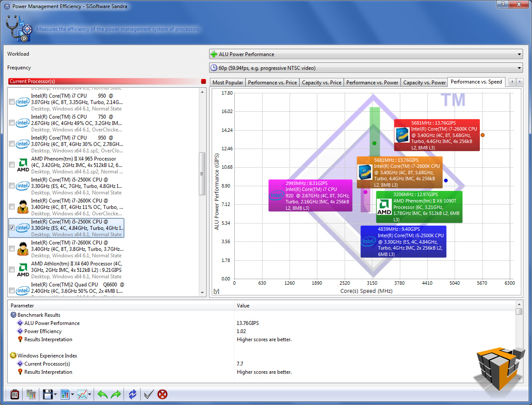This screenshot has width=532, height=405.
Task: Click the Benchmark Results section icon
Action: pos(13,315)
